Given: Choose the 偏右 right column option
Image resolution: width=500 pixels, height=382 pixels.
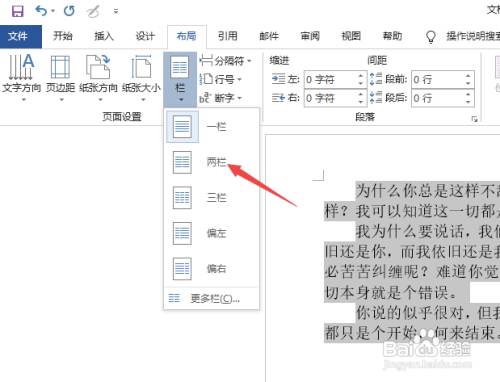Looking at the screenshot, I should pos(212,268).
